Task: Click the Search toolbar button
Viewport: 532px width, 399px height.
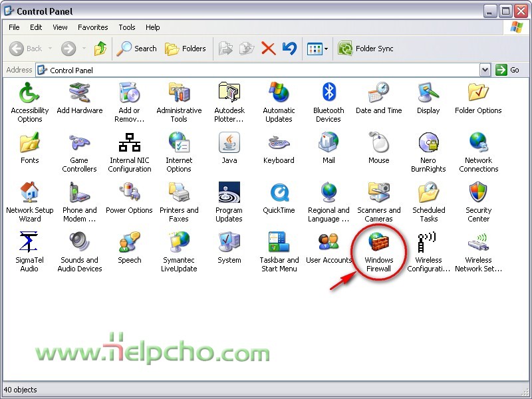Action: pyautogui.click(x=136, y=49)
